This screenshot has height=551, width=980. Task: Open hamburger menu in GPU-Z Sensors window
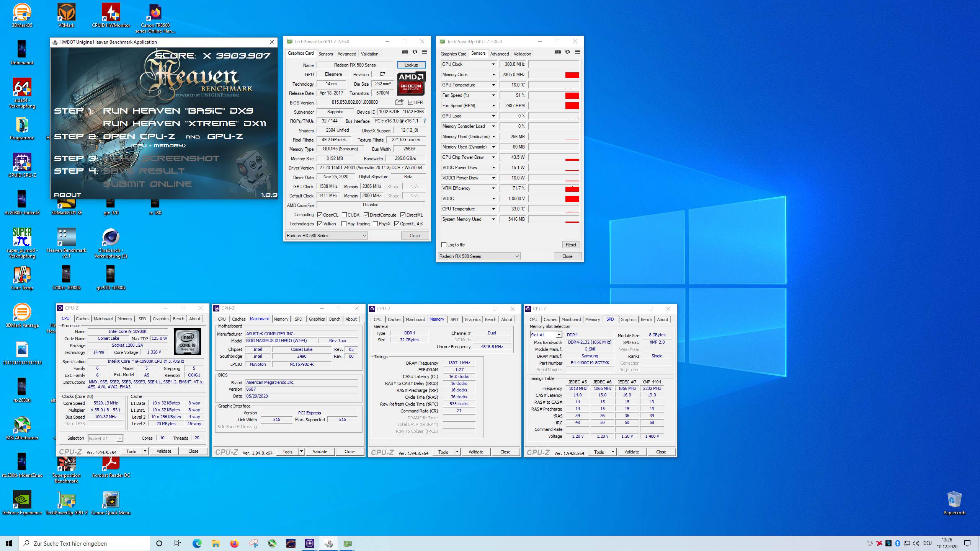click(577, 52)
